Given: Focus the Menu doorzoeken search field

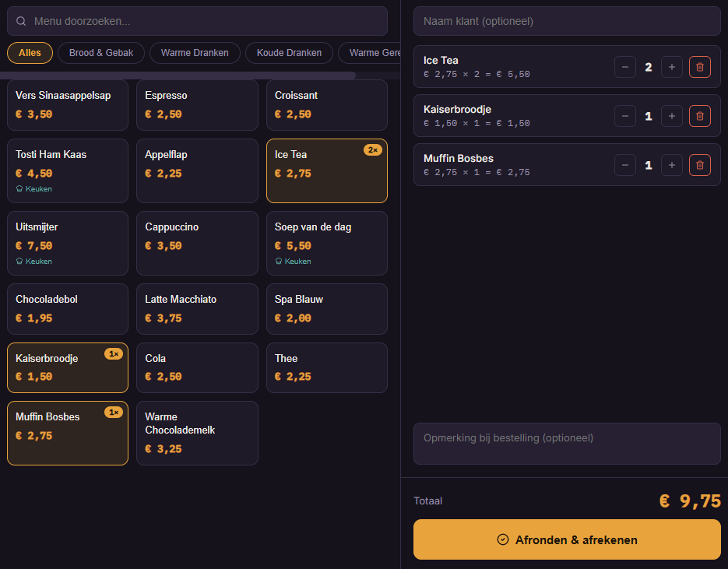Looking at the screenshot, I should (197, 21).
